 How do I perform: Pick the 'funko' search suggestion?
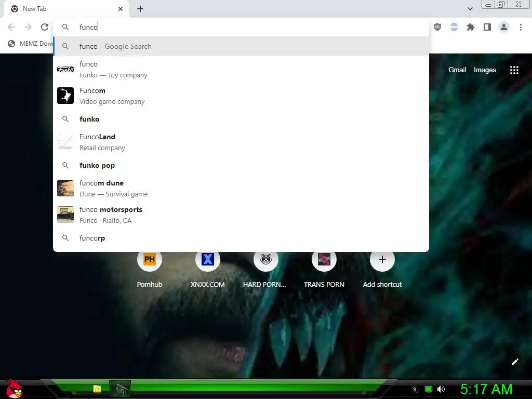click(x=241, y=119)
